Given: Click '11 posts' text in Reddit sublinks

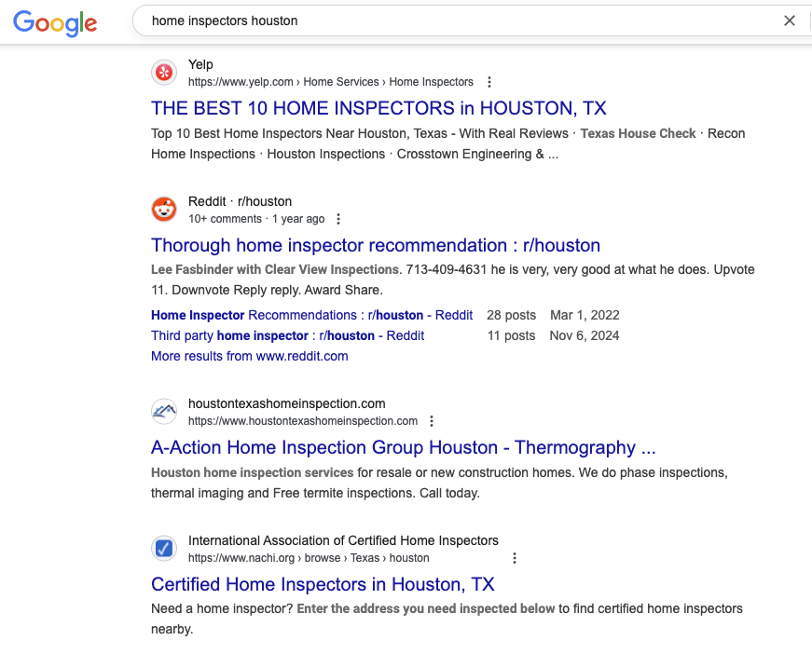Looking at the screenshot, I should (x=511, y=335).
